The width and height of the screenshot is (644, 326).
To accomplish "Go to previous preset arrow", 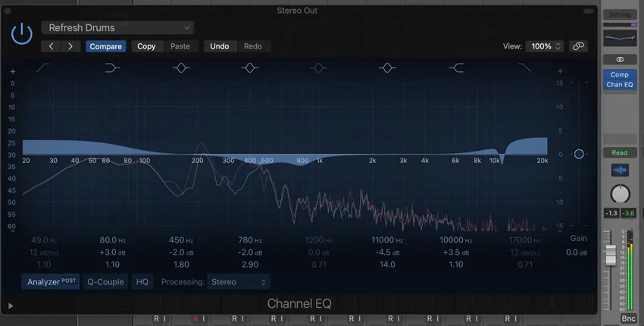I will point(52,46).
